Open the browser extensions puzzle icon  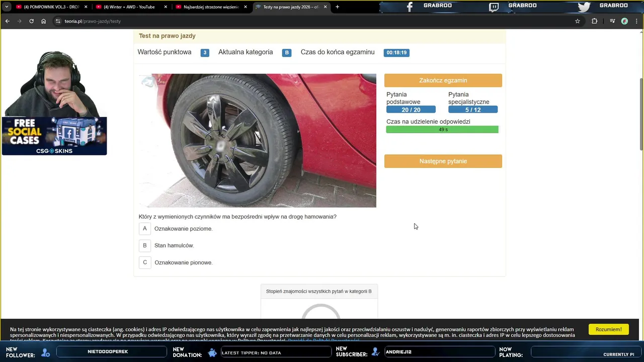[594, 21]
